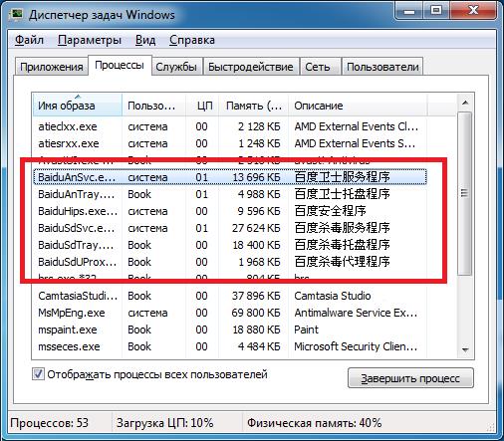The height and width of the screenshot is (441, 504).
Task: Select the Процессы tab
Action: click(120, 65)
